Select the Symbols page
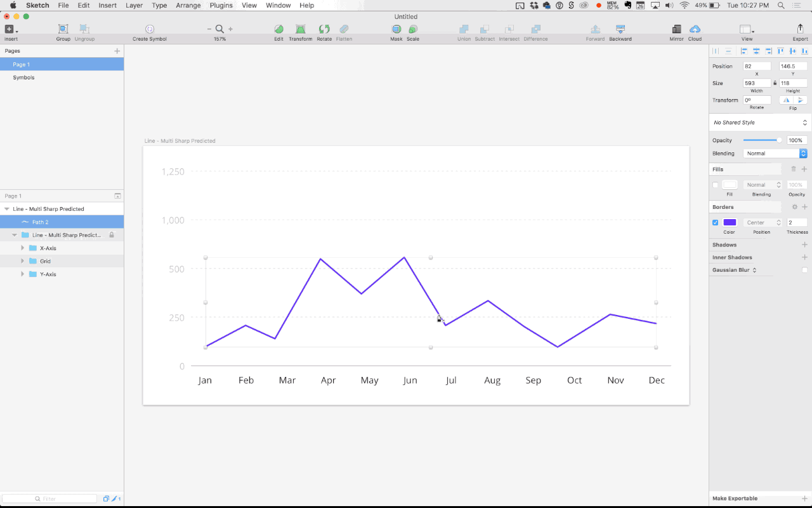This screenshot has height=508, width=812. coord(62,77)
